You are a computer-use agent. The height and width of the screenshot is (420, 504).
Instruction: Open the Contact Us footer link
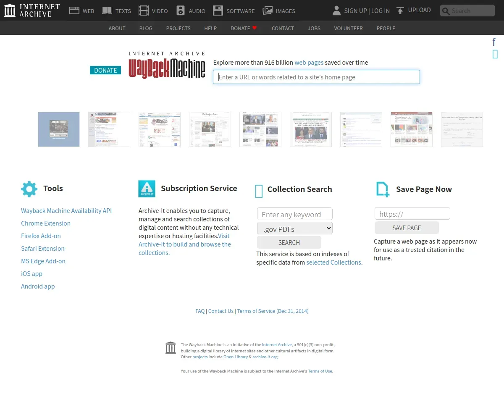pos(220,311)
